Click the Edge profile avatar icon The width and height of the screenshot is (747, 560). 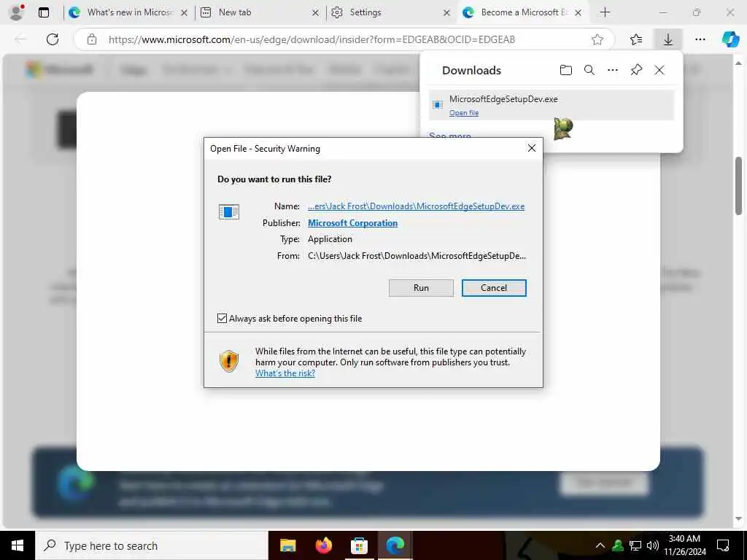coord(17,12)
